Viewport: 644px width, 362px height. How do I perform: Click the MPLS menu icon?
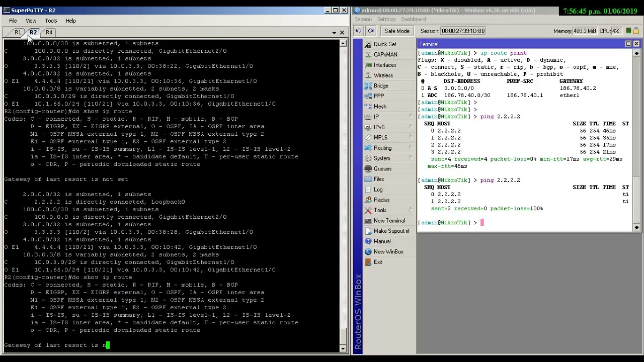[368, 138]
